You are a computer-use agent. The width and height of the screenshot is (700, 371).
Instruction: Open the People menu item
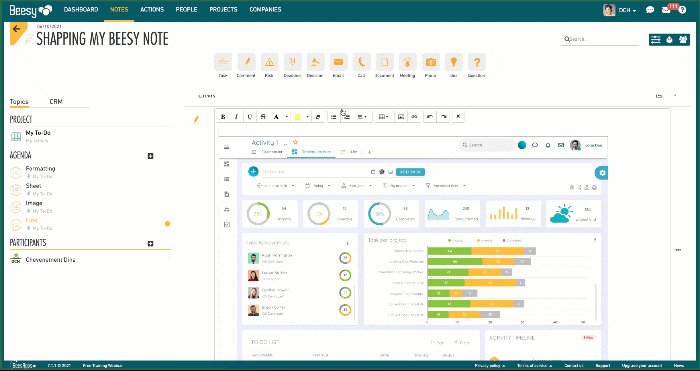(186, 9)
